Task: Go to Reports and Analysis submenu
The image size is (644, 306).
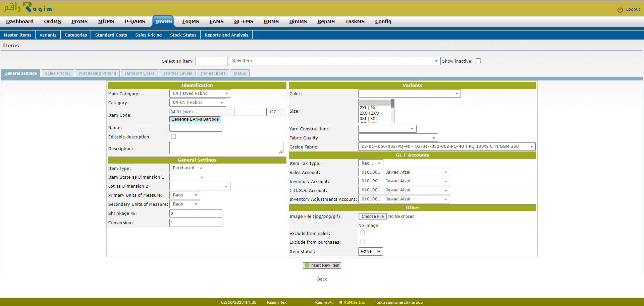Action: pyautogui.click(x=226, y=35)
